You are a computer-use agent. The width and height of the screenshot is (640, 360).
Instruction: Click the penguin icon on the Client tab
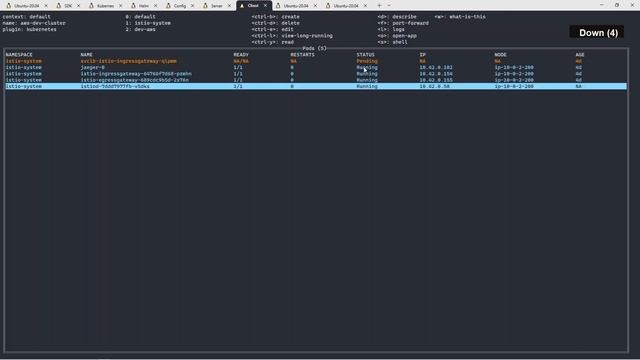pos(242,6)
